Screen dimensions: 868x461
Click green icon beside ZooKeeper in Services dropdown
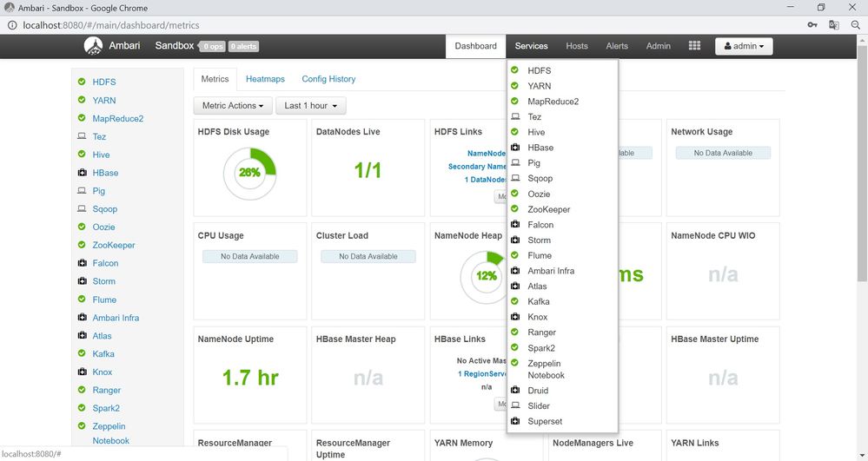(x=515, y=208)
